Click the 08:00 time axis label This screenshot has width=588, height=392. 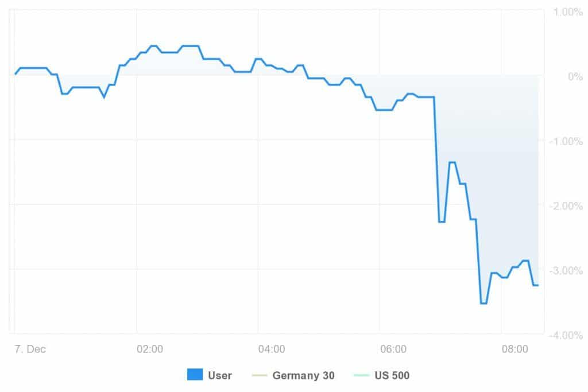pos(514,349)
